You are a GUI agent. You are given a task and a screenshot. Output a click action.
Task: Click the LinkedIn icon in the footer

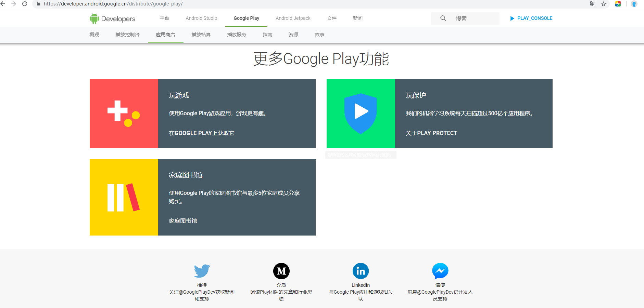[361, 270]
